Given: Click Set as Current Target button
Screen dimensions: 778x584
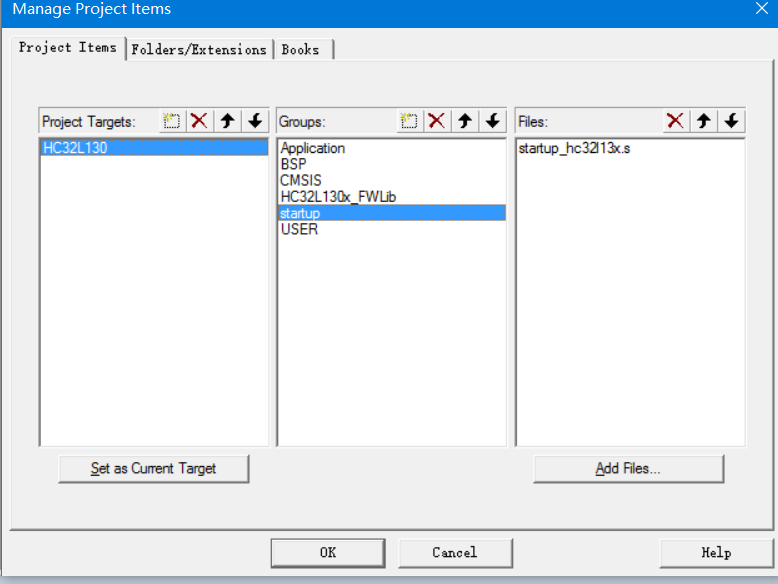Looking at the screenshot, I should pyautogui.click(x=154, y=468).
